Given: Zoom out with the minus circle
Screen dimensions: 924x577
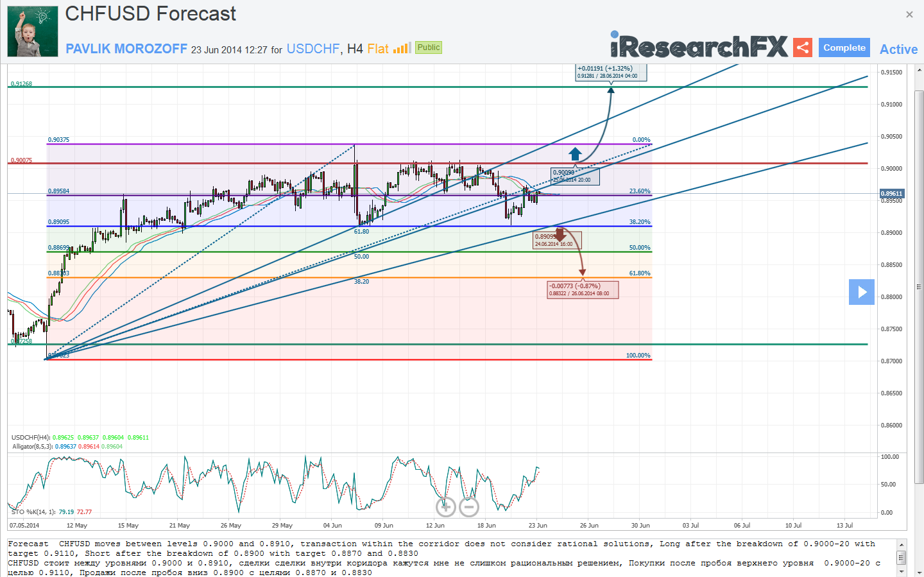Looking at the screenshot, I should [469, 507].
